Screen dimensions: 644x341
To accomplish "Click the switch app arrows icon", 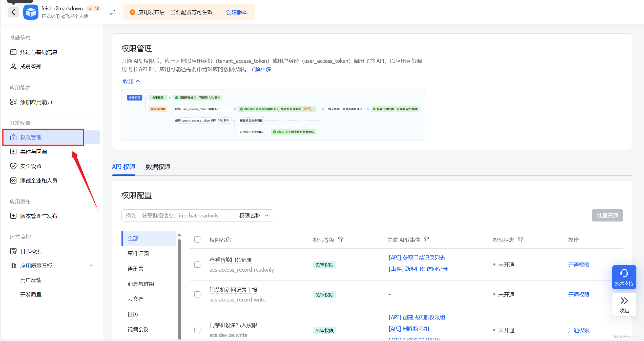I will click(113, 12).
